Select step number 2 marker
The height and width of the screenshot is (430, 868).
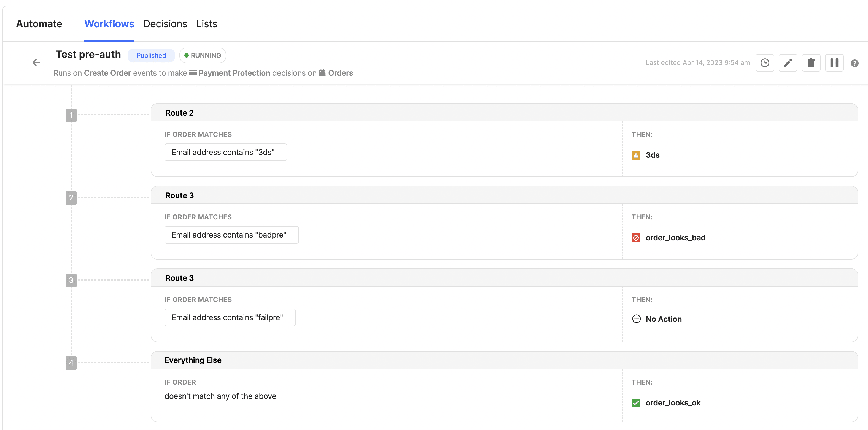tap(71, 198)
